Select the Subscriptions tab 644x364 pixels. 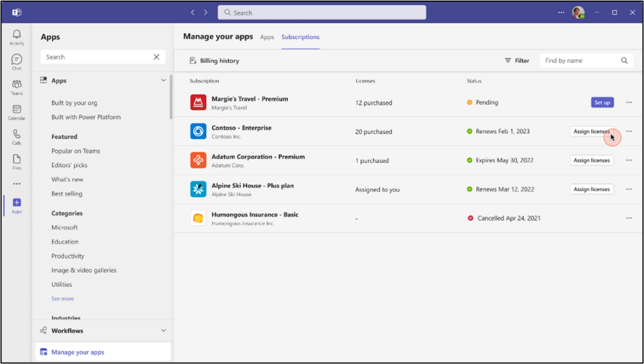(300, 37)
